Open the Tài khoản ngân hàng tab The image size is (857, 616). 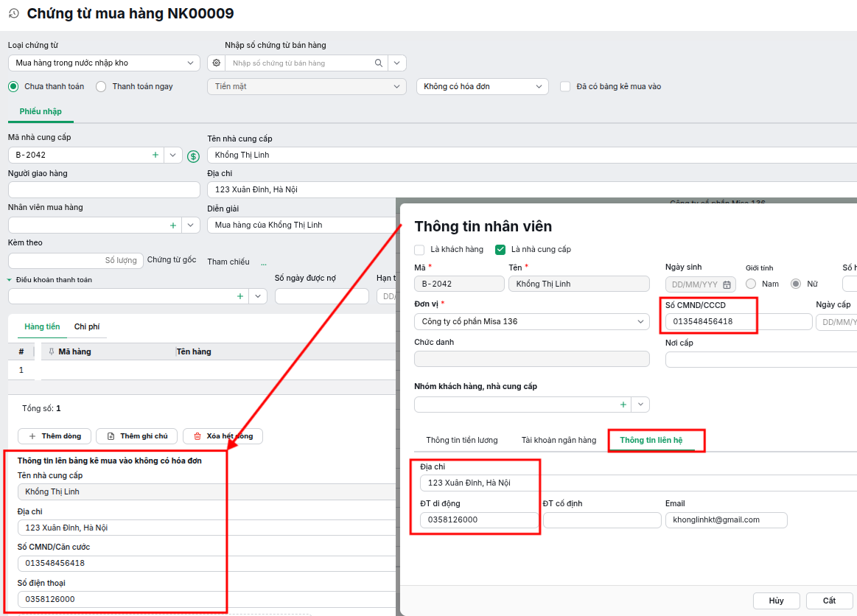click(x=559, y=440)
